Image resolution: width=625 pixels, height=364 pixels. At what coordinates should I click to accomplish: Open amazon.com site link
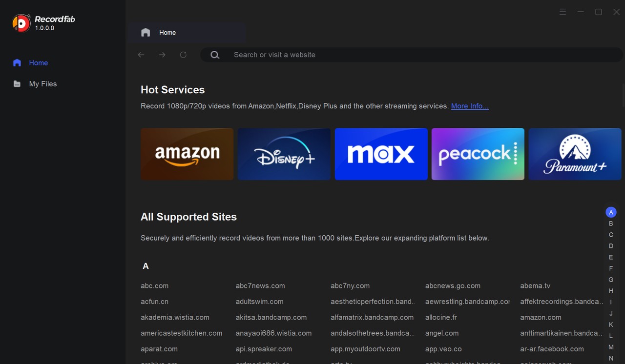(541, 317)
